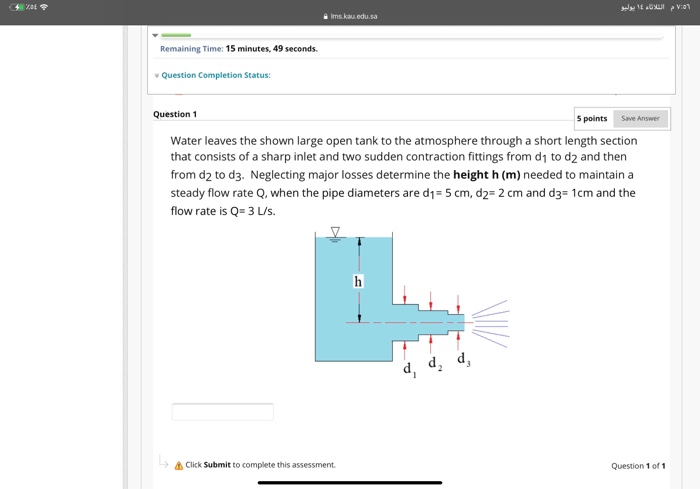
Task: Click the water surface triangle symbol in diagram
Action: tap(335, 232)
